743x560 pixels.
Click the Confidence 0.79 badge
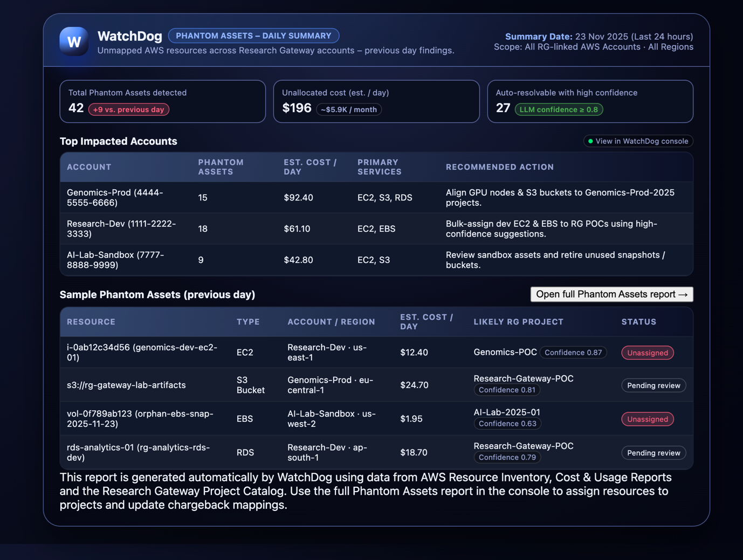pyautogui.click(x=507, y=458)
